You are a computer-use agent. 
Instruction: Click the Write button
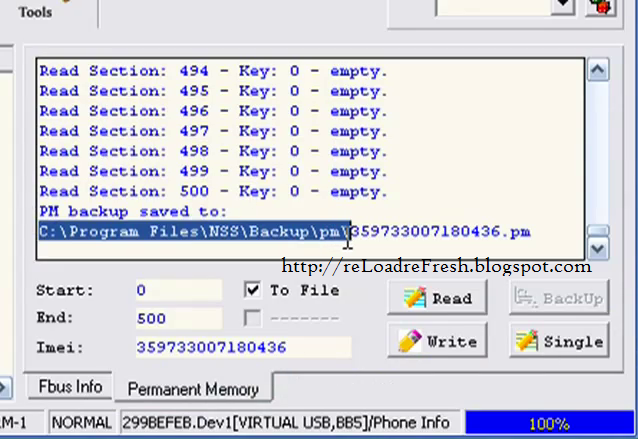coord(437,341)
